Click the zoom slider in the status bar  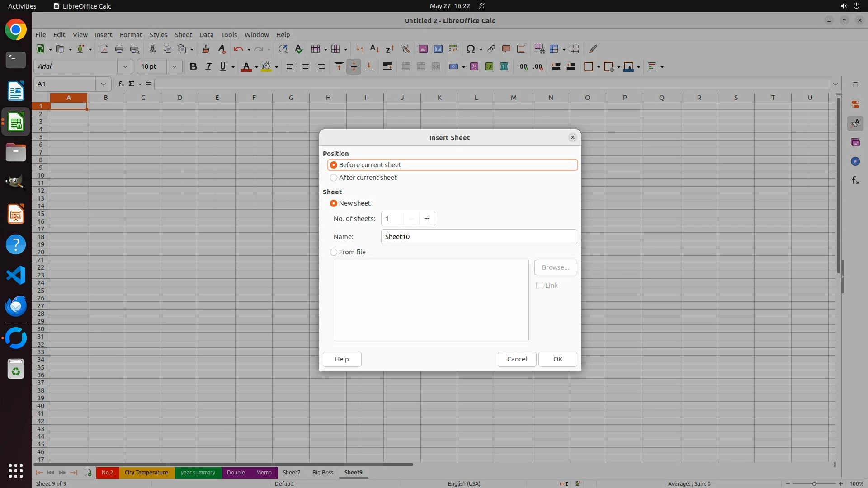click(x=814, y=483)
